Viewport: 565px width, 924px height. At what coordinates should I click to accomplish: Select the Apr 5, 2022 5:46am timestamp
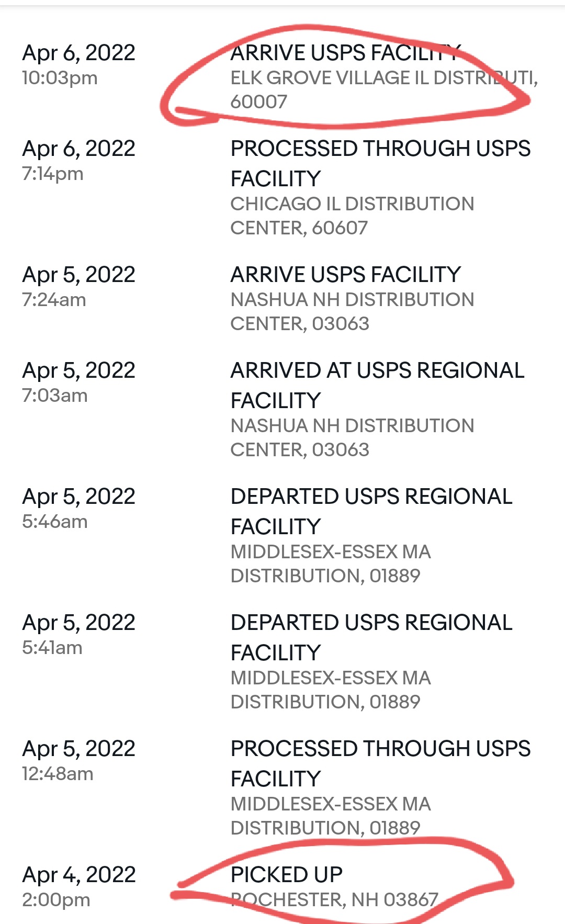pyautogui.click(x=78, y=508)
